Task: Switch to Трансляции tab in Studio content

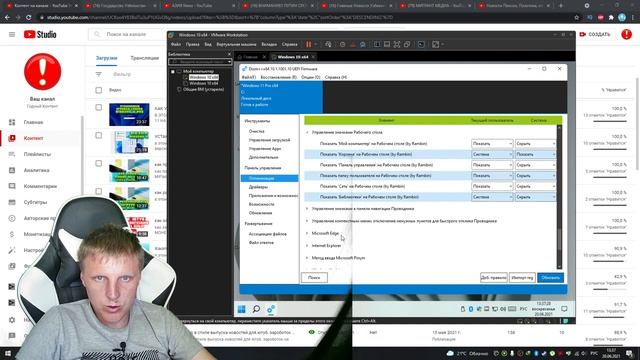Action: tap(144, 58)
